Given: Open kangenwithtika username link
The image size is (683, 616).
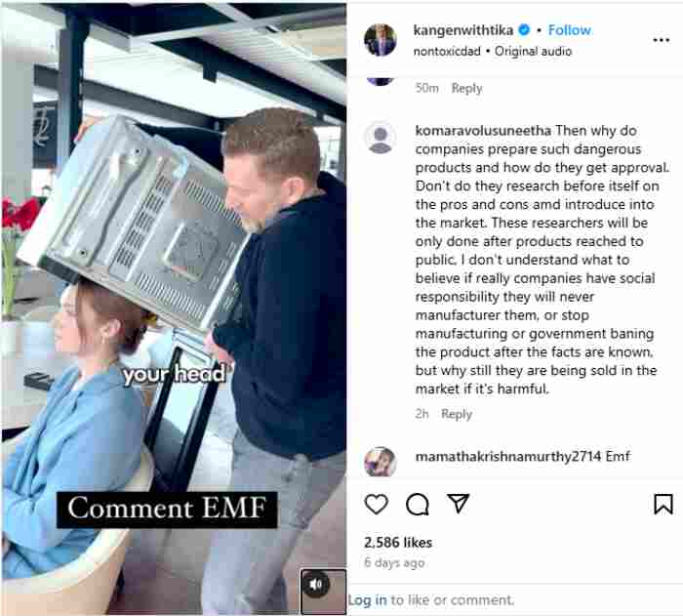Looking at the screenshot, I should pos(463,30).
